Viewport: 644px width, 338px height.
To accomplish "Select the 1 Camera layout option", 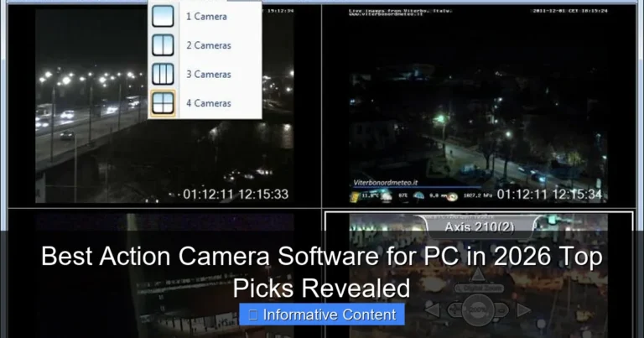I will [x=205, y=17].
